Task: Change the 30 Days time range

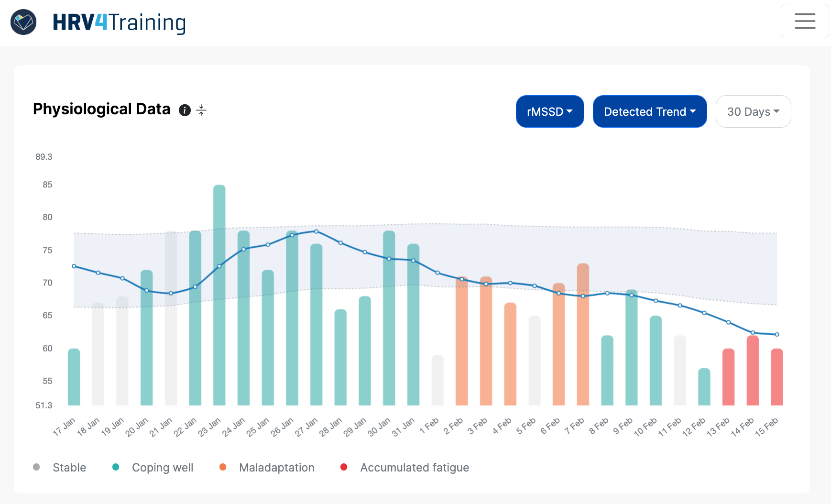Action: point(753,111)
